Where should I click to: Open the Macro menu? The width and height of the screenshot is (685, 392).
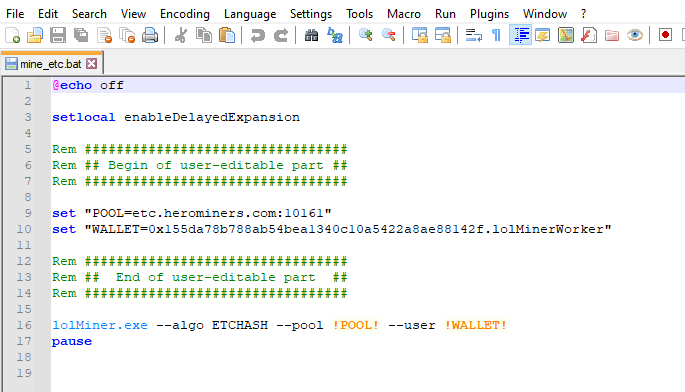click(404, 14)
